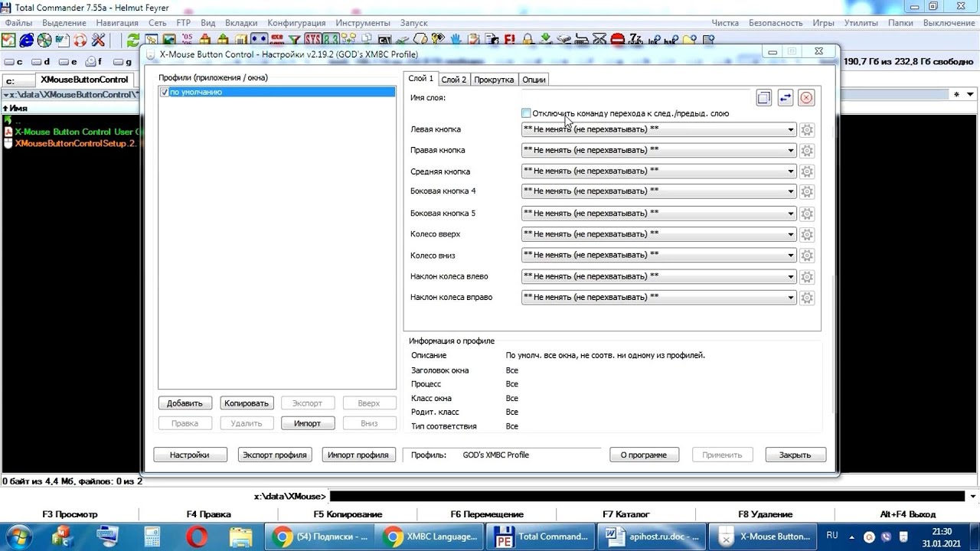The height and width of the screenshot is (551, 980).
Task: Click the Закрыть button
Action: (795, 455)
